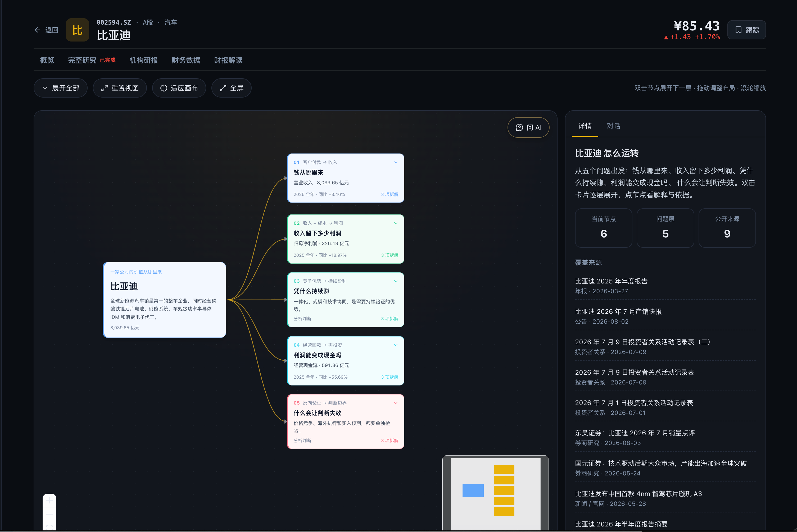The height and width of the screenshot is (532, 797).
Task: Click the 公开来源 9 stat card
Action: point(727,228)
